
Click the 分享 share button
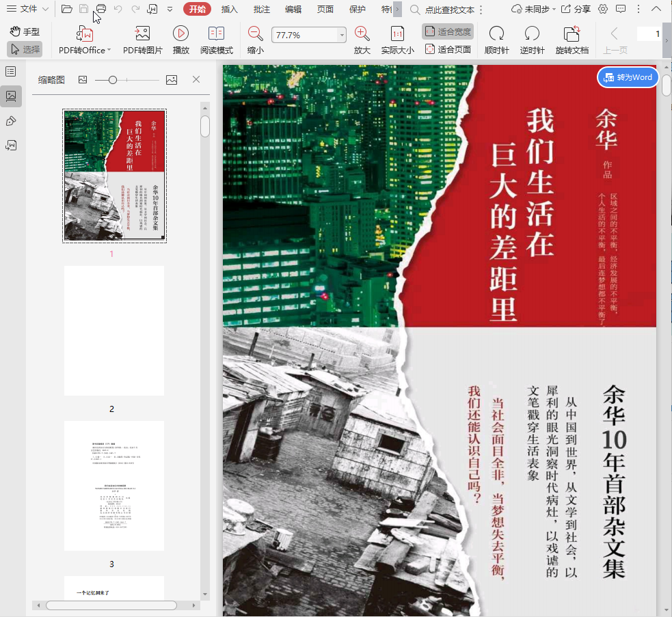576,9
